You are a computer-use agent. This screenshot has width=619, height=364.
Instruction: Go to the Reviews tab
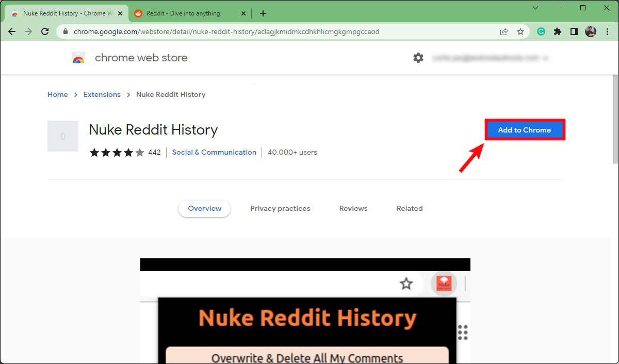[353, 208]
